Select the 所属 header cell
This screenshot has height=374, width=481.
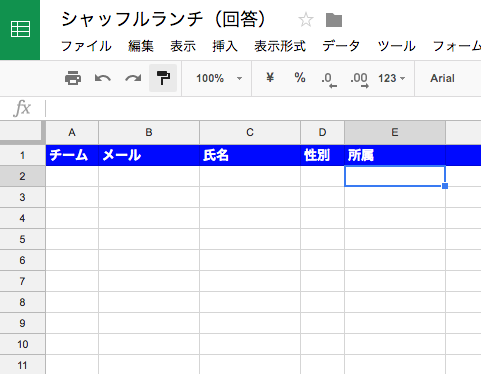click(x=395, y=155)
